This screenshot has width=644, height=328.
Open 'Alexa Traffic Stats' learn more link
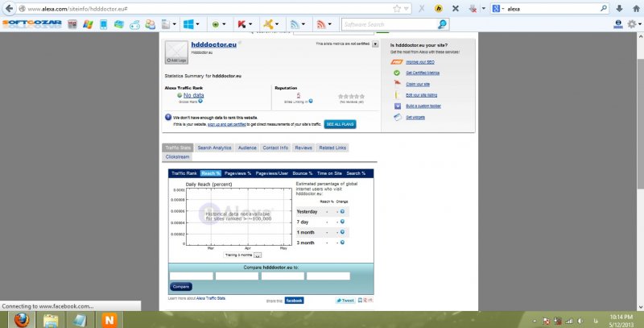point(211,298)
